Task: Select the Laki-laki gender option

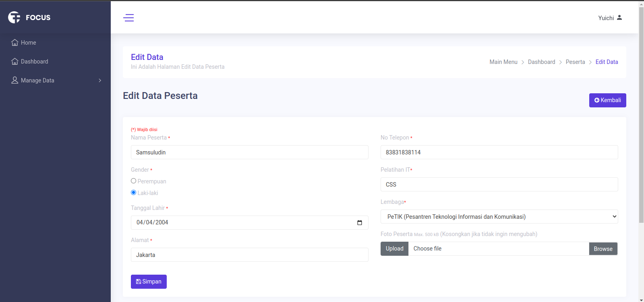Action: 134,193
